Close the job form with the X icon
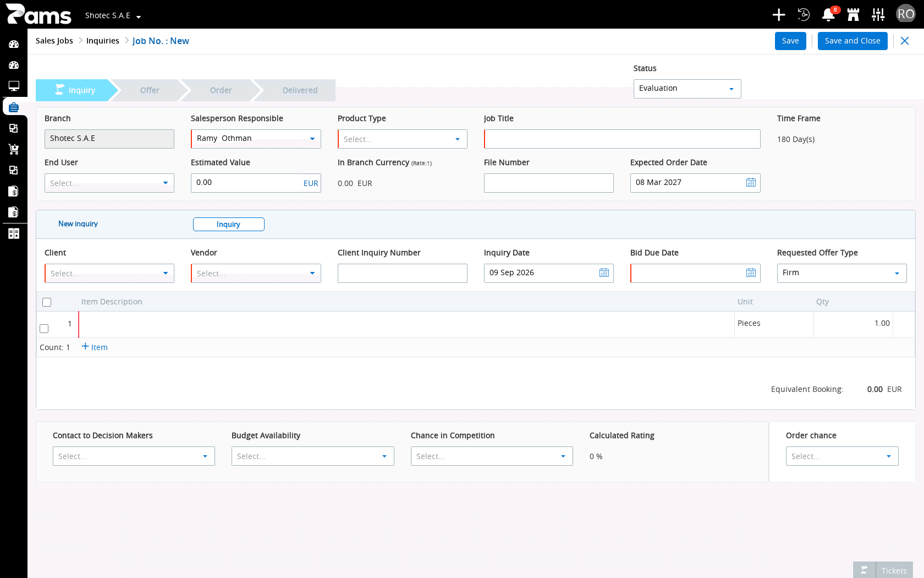The height and width of the screenshot is (578, 924). [905, 41]
